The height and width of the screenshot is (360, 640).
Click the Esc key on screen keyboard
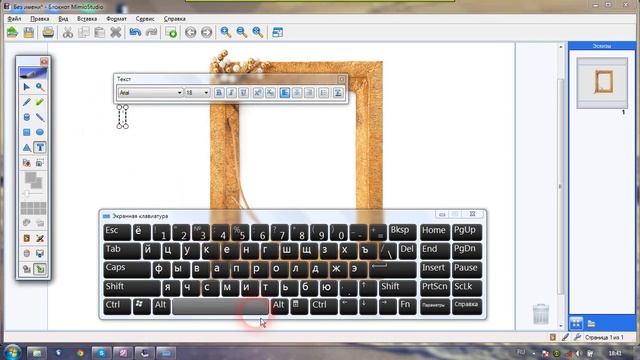tap(117, 231)
